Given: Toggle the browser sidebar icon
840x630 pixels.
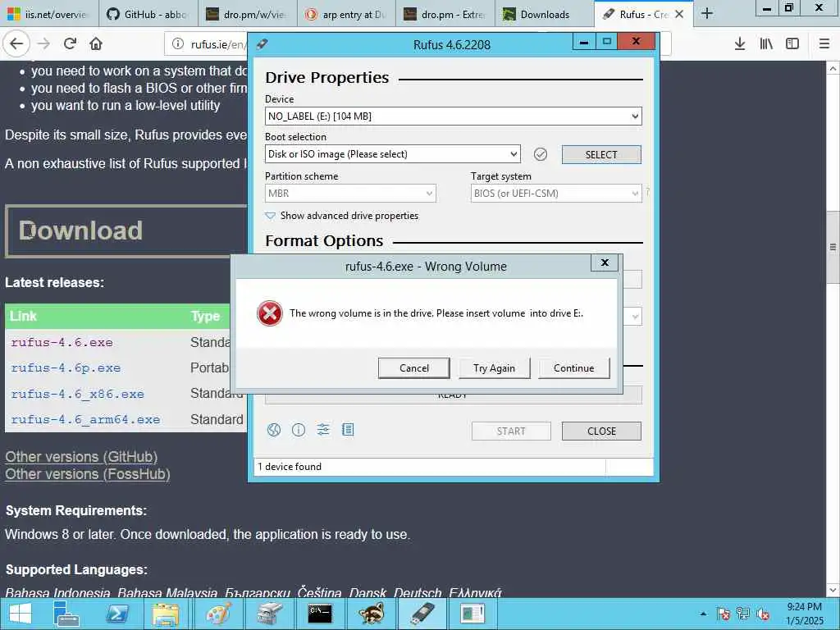Looking at the screenshot, I should click(x=792, y=44).
